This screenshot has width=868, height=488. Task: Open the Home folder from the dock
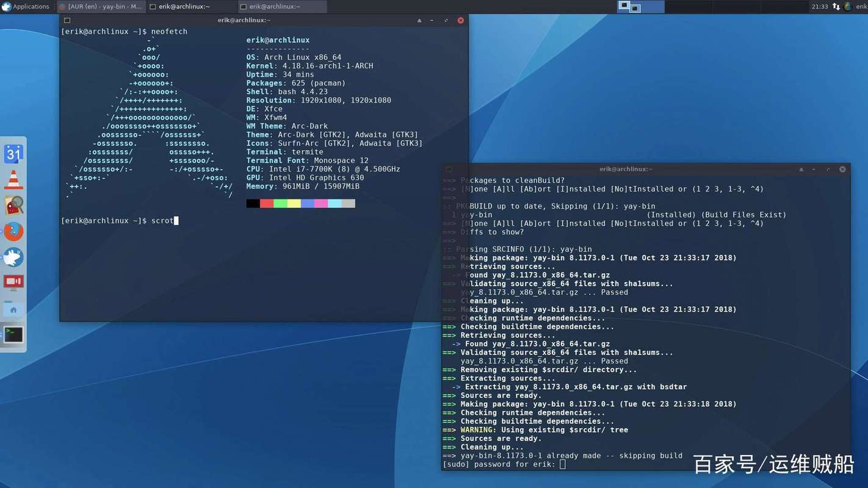(13, 309)
